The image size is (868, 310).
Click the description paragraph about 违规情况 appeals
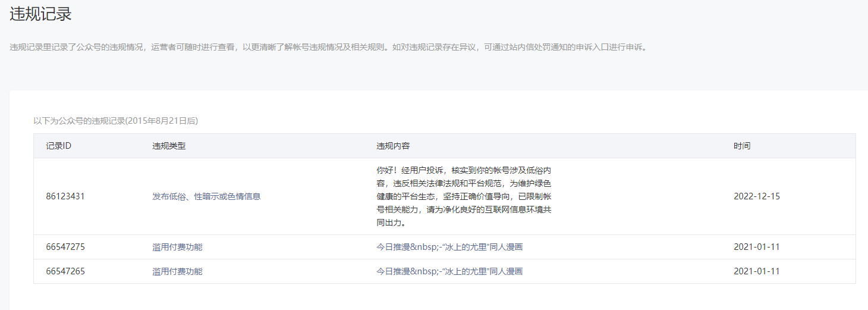tap(328, 47)
